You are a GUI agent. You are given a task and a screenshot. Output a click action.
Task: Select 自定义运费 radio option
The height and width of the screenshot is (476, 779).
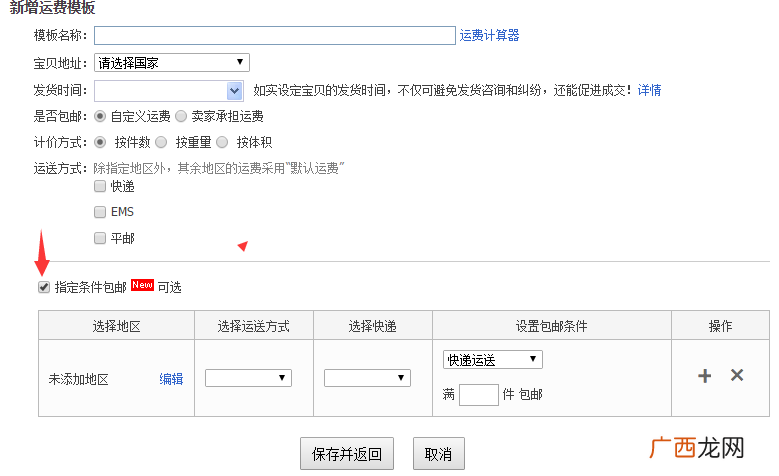(x=100, y=116)
